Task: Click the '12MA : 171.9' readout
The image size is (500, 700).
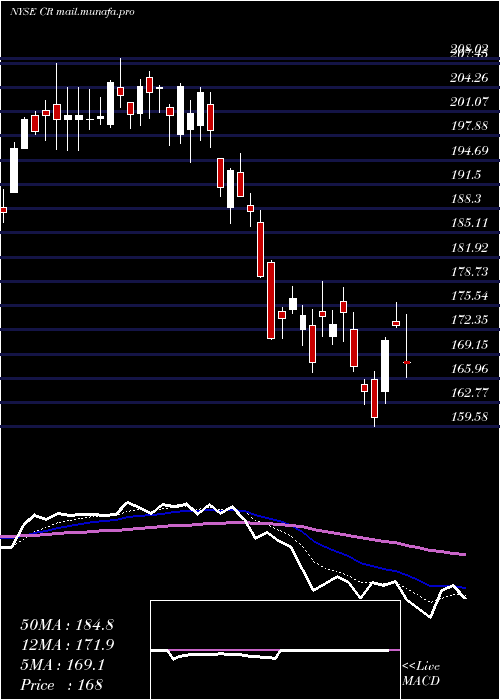Action: pos(67,645)
